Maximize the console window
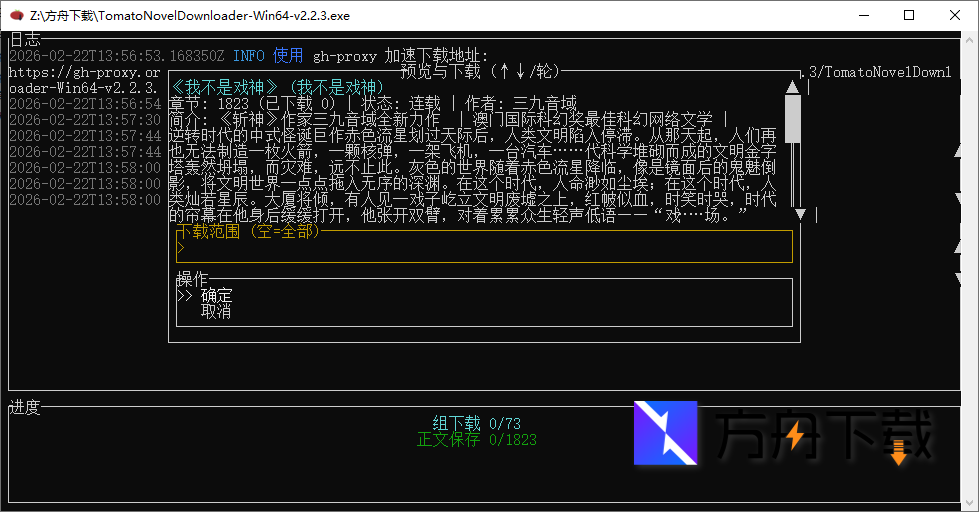Image resolution: width=979 pixels, height=512 pixels. [x=909, y=15]
